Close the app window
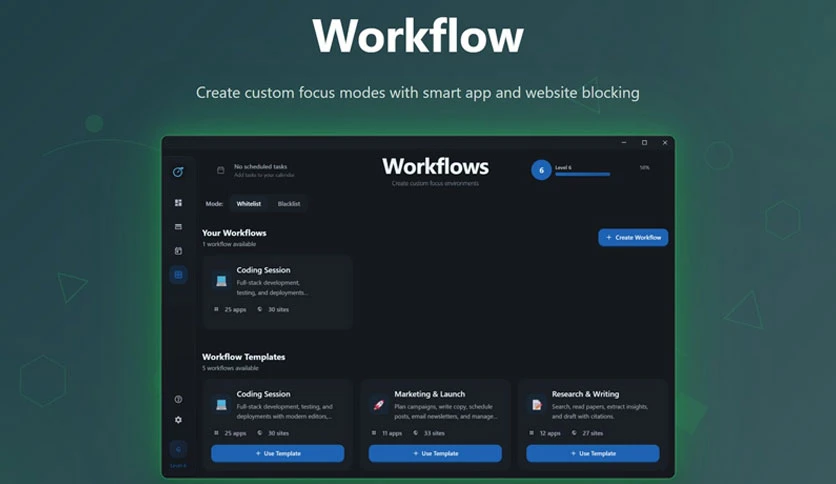The height and width of the screenshot is (484, 836). pyautogui.click(x=665, y=142)
